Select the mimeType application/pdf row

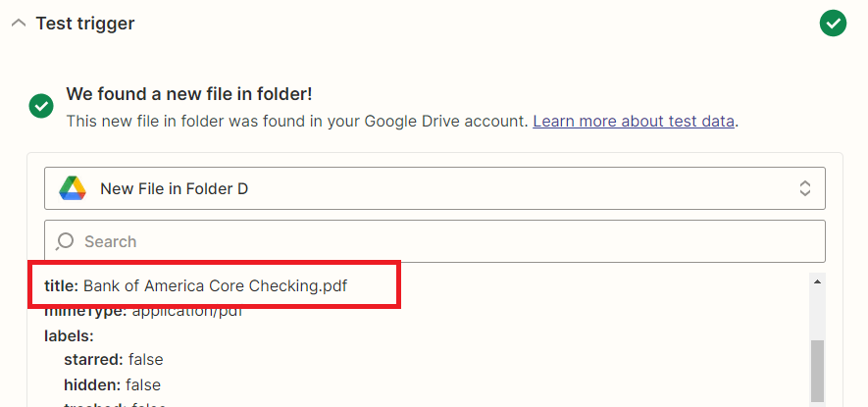(144, 312)
